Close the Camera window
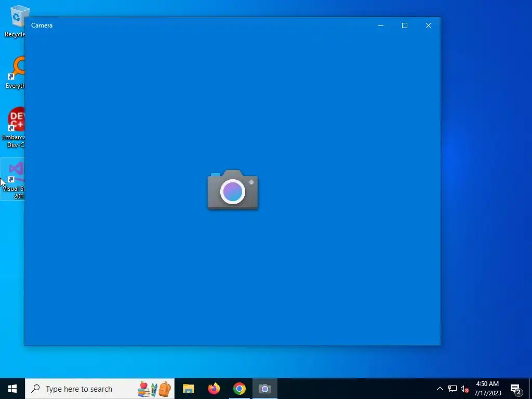 pos(429,25)
